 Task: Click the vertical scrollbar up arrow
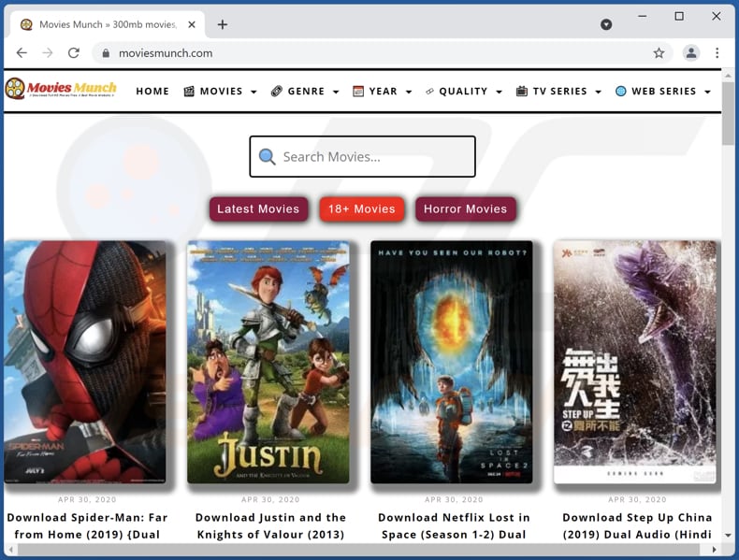click(x=728, y=76)
